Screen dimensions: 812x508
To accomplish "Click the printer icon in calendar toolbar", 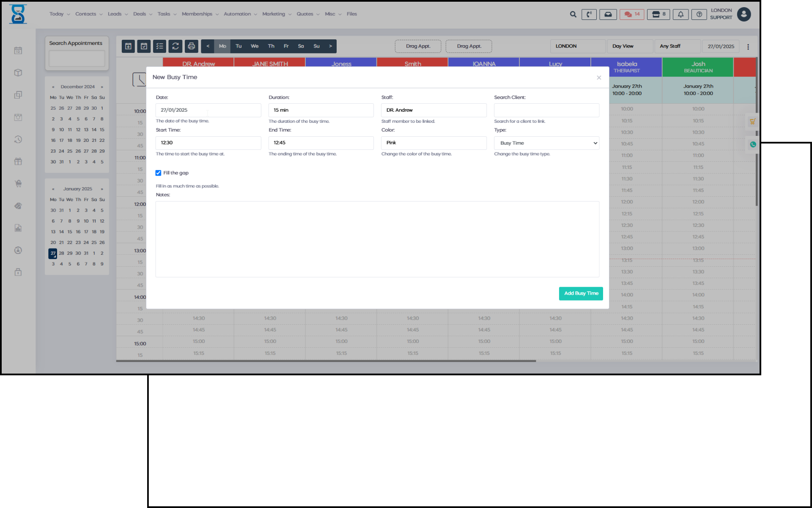I will coord(191,46).
